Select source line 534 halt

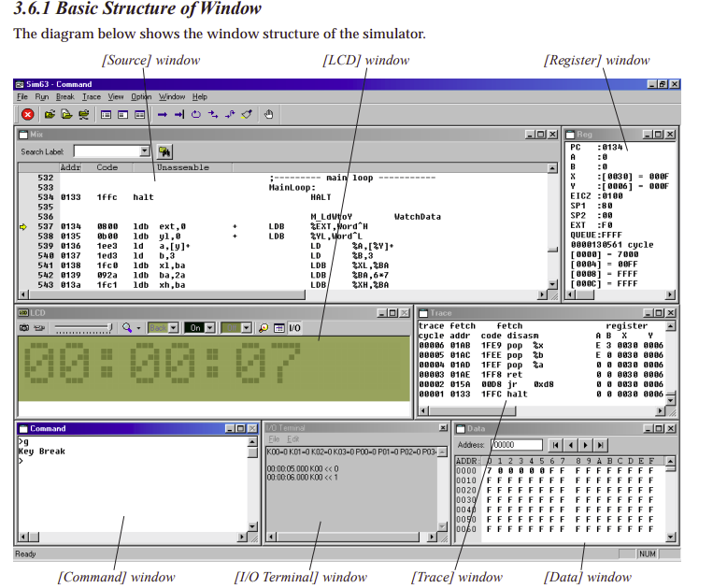pyautogui.click(x=282, y=197)
